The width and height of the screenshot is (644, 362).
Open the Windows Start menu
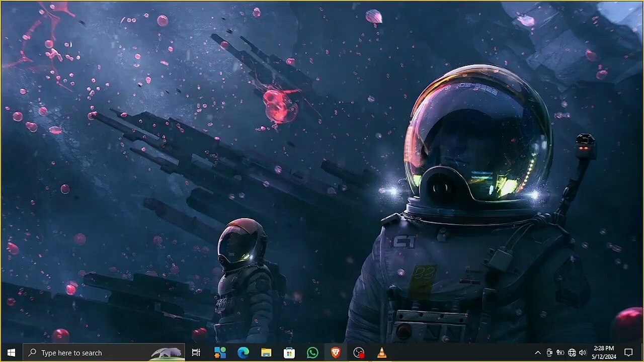click(11, 352)
